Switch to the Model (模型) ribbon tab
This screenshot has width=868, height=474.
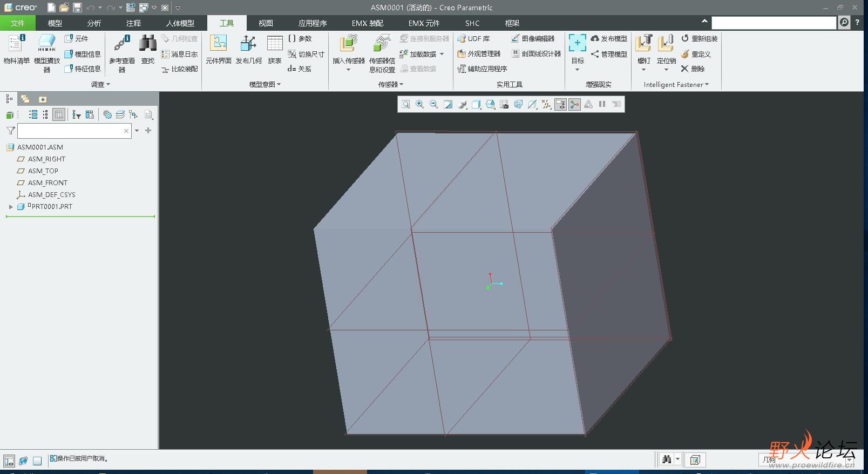55,23
